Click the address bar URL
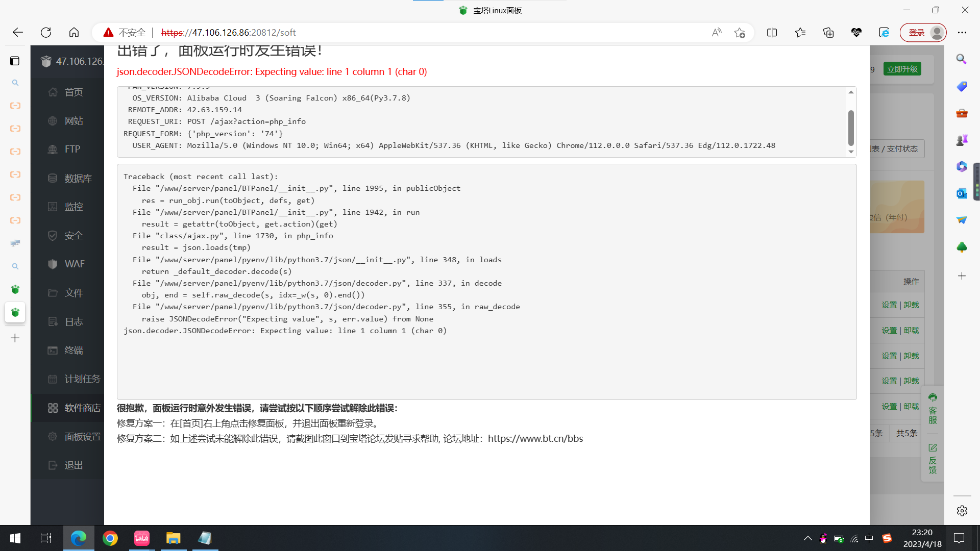The height and width of the screenshot is (551, 980). [x=229, y=33]
